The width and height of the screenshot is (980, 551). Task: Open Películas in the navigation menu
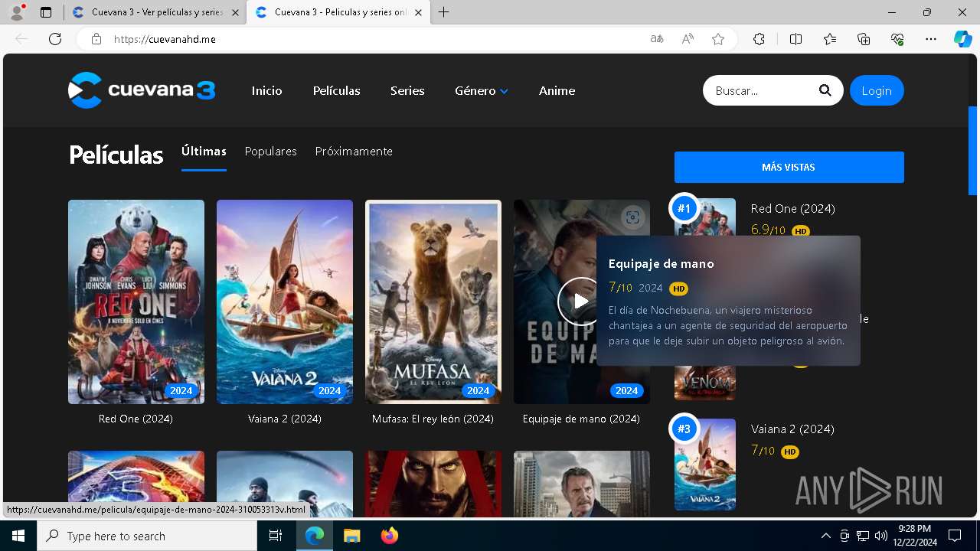pos(337,90)
